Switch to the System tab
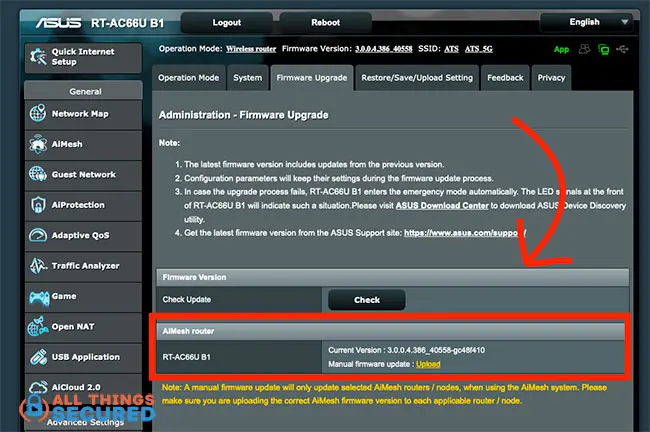This screenshot has width=650, height=432. 247,78
